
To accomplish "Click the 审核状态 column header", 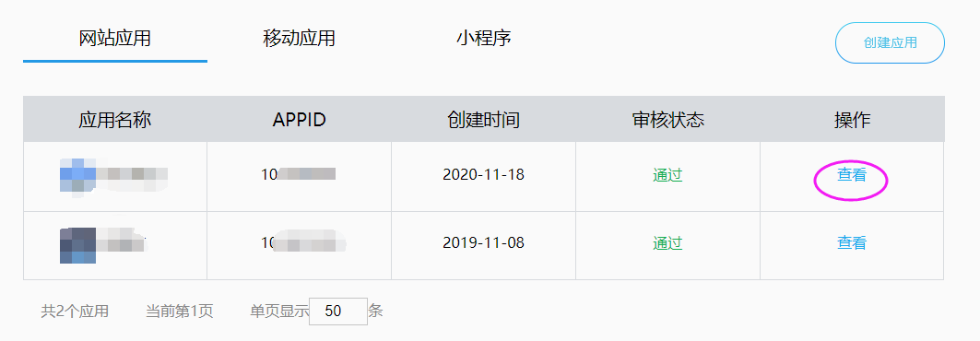I will [668, 119].
